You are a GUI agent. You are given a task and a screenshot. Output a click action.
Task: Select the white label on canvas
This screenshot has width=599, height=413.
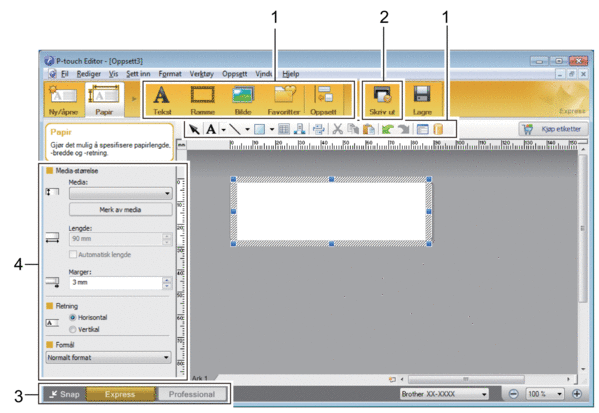pyautogui.click(x=331, y=211)
